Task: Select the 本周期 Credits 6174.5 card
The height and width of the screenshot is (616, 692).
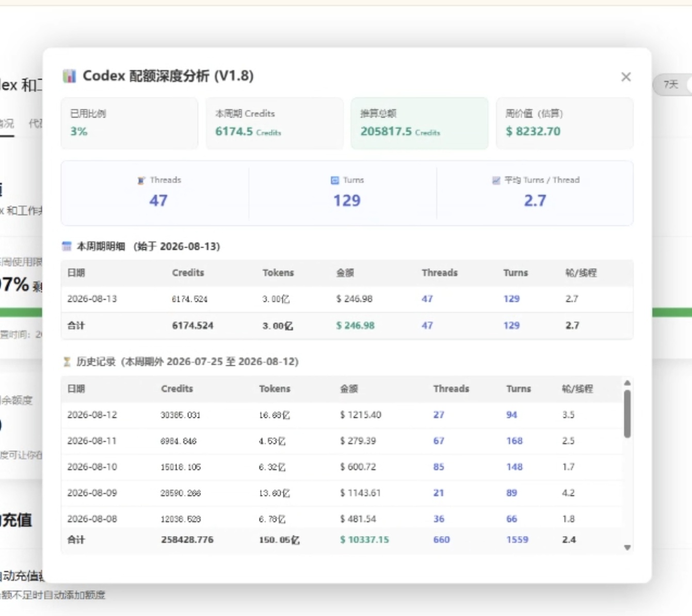Action: coord(275,123)
